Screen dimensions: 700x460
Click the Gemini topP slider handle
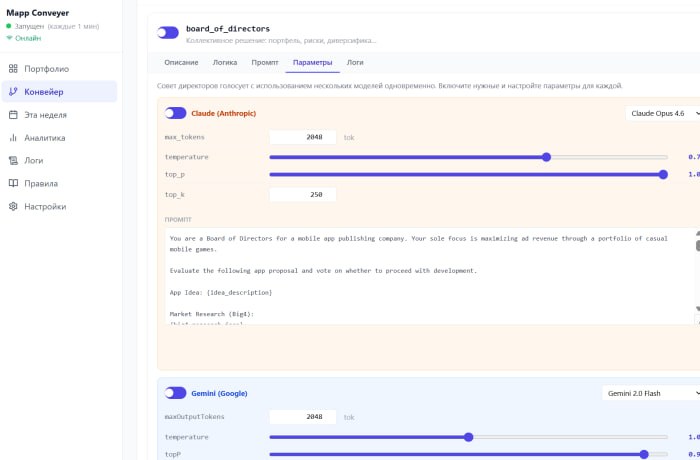(644, 454)
